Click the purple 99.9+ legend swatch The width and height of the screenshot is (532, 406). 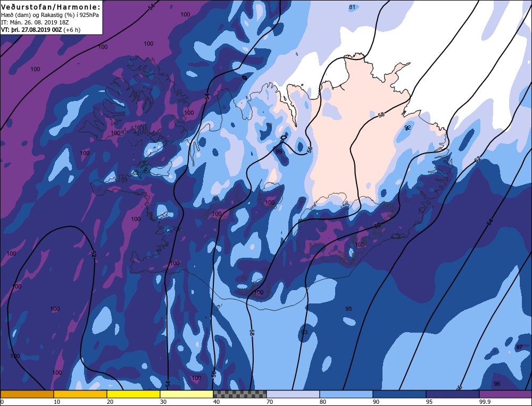click(x=505, y=394)
